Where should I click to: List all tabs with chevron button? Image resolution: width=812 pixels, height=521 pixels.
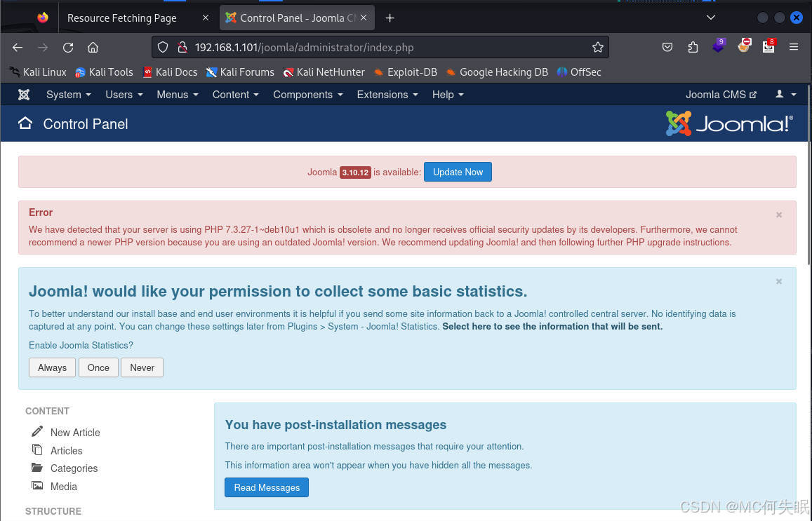point(711,18)
